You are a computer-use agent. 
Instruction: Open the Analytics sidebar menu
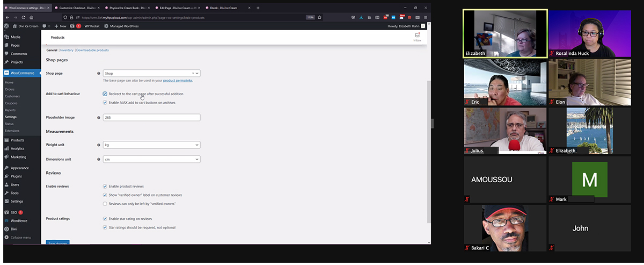[17, 148]
